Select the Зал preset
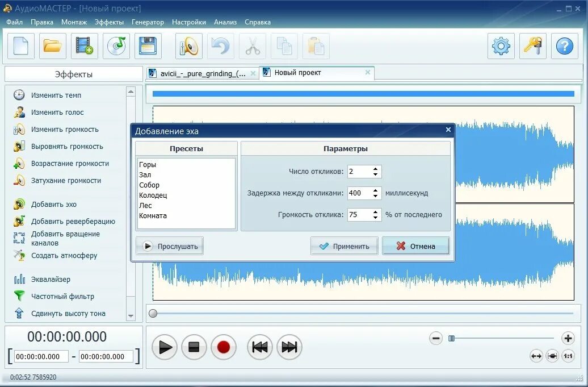The image size is (588, 387). [x=145, y=174]
